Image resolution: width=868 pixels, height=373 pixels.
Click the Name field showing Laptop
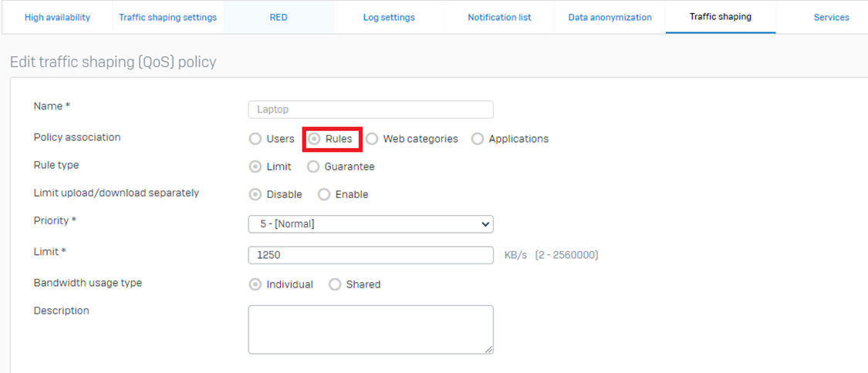coord(370,109)
